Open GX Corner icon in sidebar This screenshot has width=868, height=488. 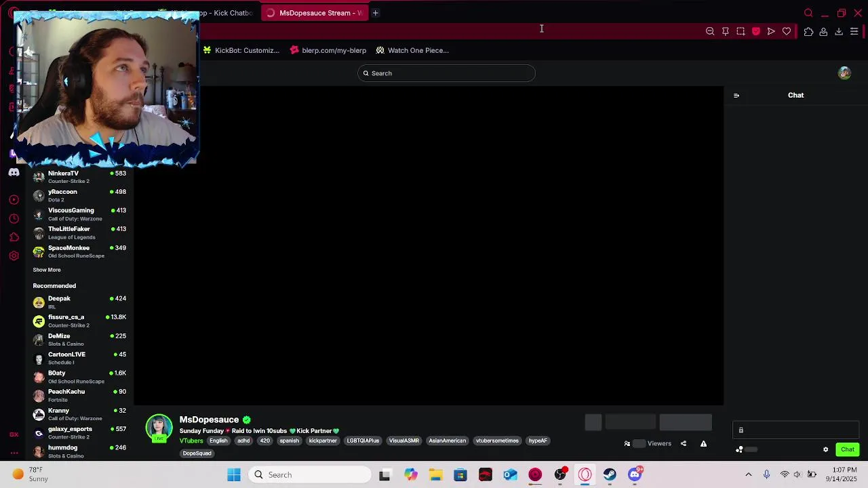14,434
